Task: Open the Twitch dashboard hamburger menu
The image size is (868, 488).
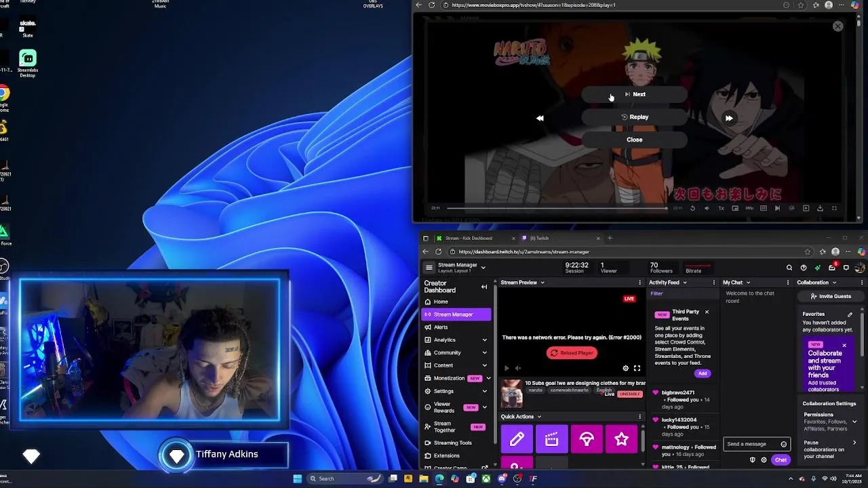Action: (429, 268)
